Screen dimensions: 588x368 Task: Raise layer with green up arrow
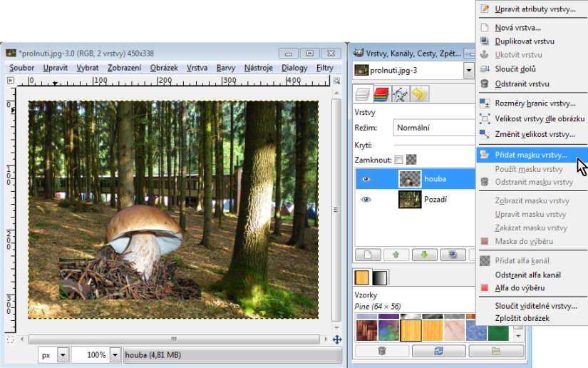click(x=396, y=255)
